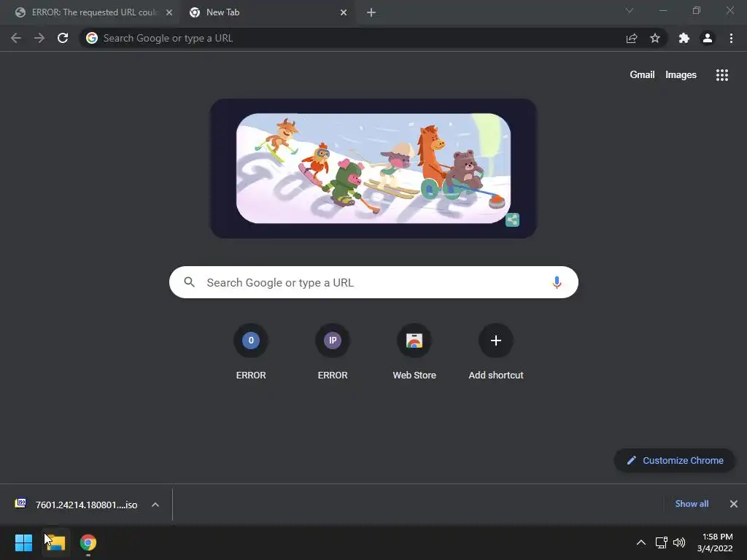Viewport: 747px width, 560px height.
Task: Click the forward navigation arrow
Action: pos(39,38)
